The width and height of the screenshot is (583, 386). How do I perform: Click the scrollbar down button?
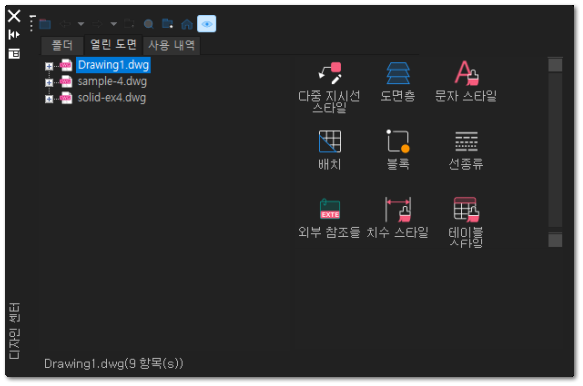click(x=555, y=240)
